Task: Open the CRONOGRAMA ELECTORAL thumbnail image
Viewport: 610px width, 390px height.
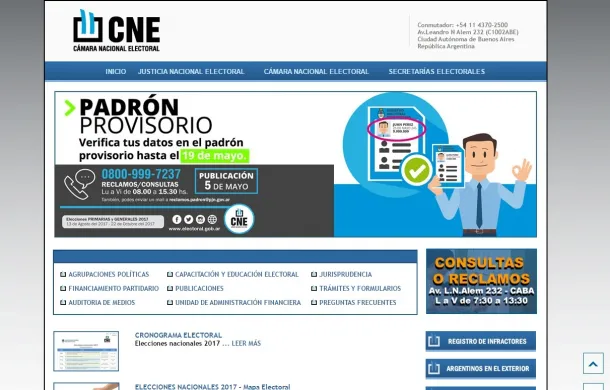Action: coord(86,351)
